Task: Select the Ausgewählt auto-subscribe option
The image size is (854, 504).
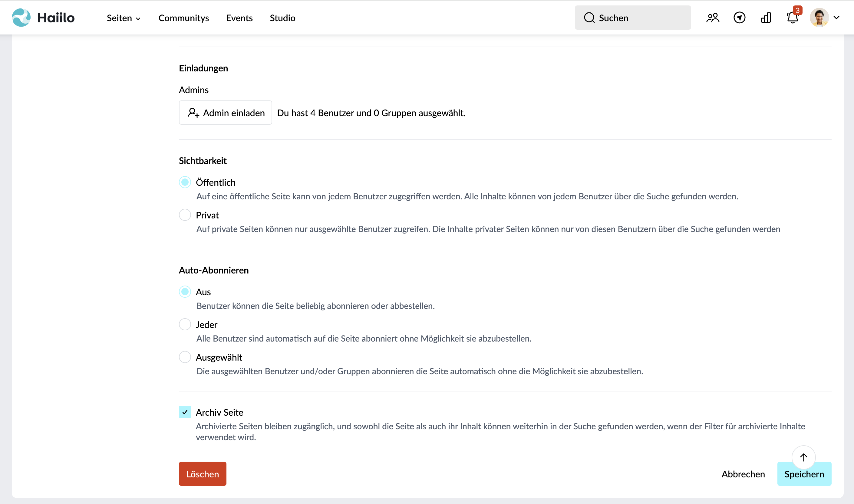Action: (185, 357)
